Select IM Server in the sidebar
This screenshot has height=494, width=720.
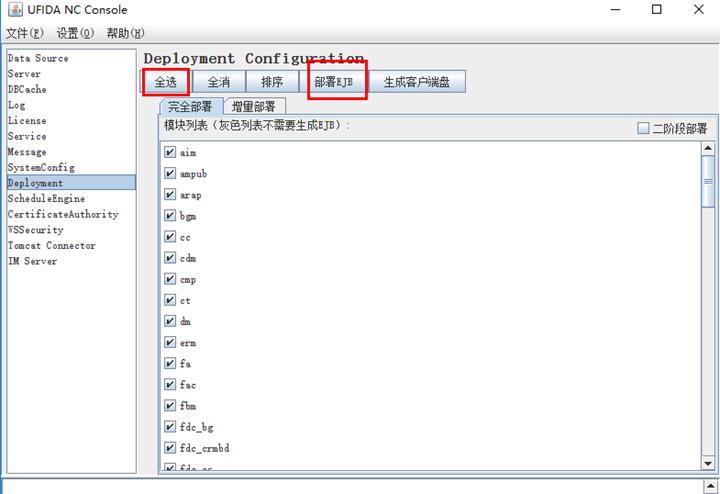(x=71, y=261)
